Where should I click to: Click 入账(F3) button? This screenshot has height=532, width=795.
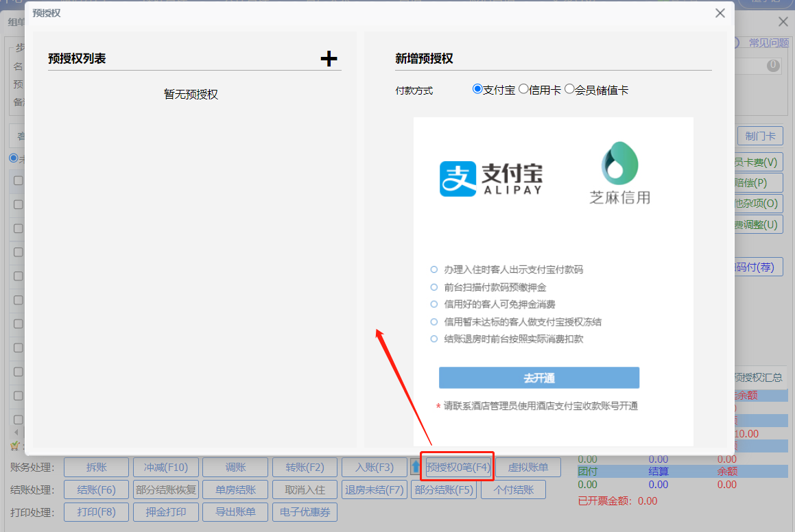(x=374, y=467)
